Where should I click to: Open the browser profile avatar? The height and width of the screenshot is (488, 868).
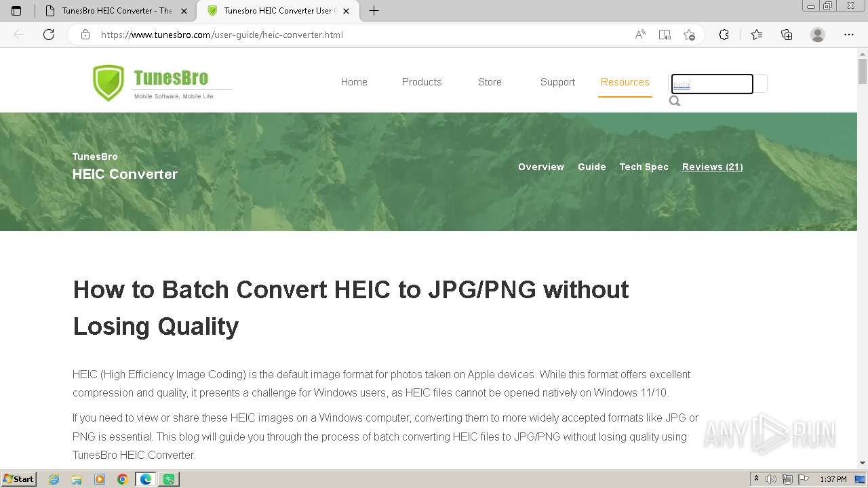[818, 35]
